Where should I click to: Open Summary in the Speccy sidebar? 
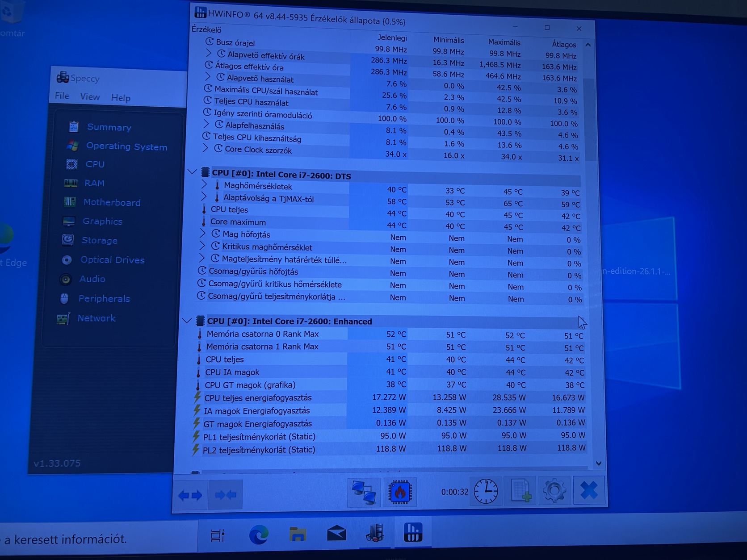109,127
